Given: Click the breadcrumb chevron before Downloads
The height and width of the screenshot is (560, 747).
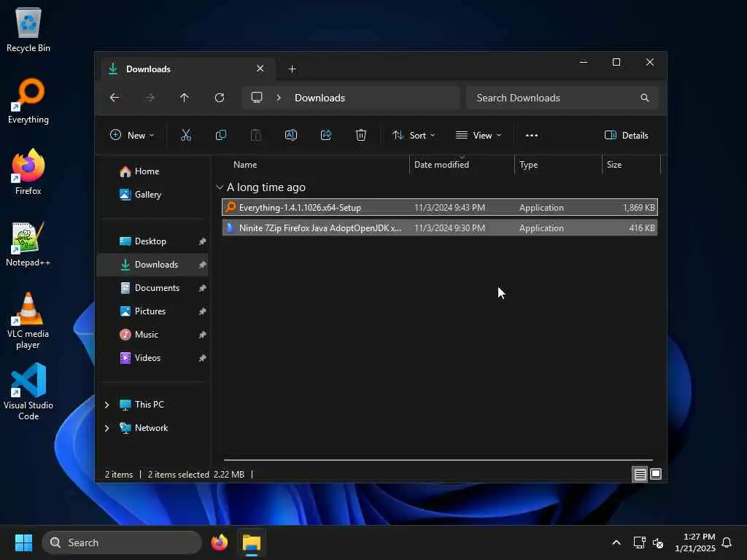Looking at the screenshot, I should 279,98.
